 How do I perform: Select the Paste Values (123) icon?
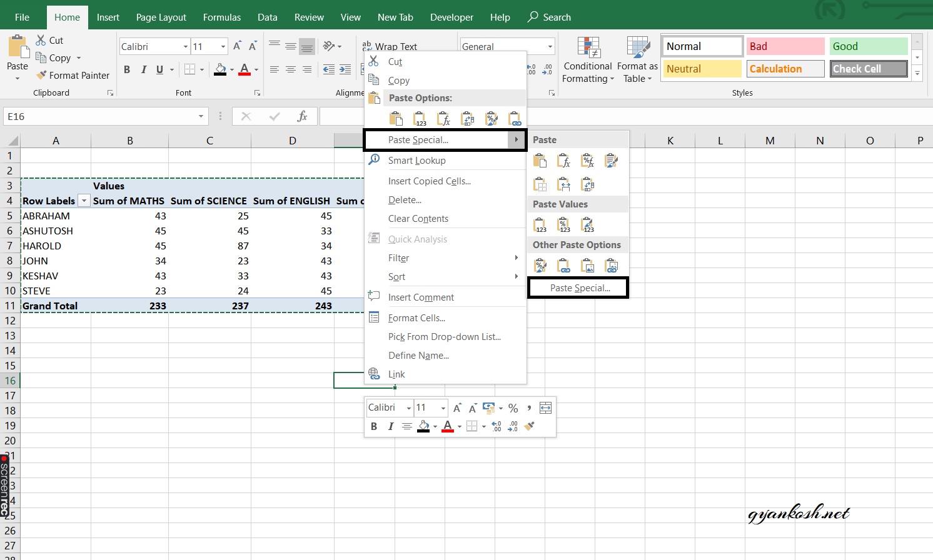pyautogui.click(x=539, y=224)
